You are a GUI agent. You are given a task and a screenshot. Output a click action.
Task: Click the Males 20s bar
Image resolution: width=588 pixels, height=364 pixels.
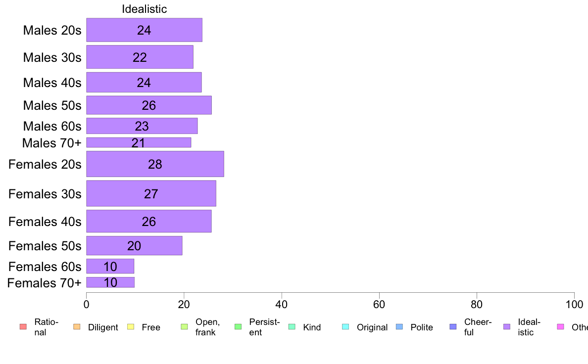pyautogui.click(x=145, y=30)
